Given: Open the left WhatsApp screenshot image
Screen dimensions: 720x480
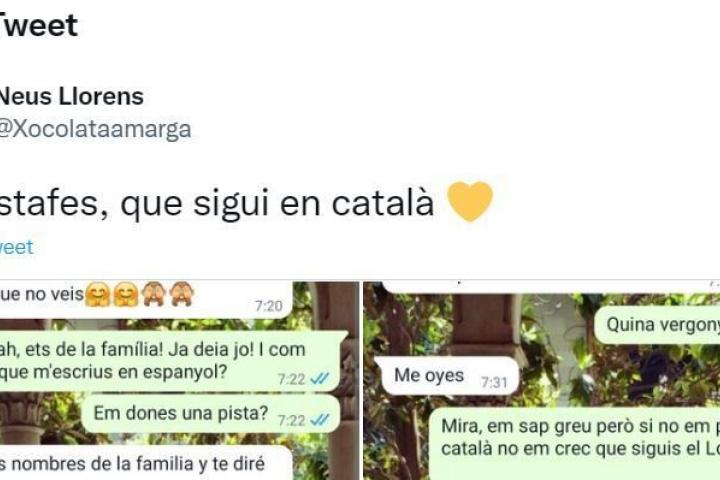Looking at the screenshot, I should pos(180,380).
